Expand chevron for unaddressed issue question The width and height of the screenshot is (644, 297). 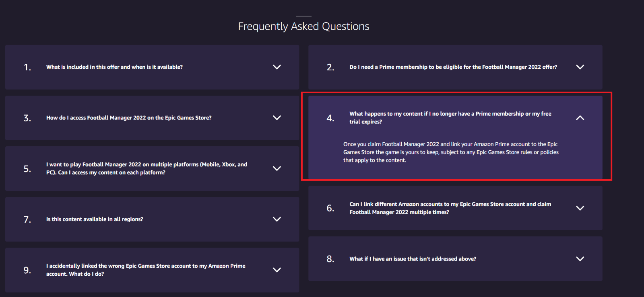(x=580, y=259)
